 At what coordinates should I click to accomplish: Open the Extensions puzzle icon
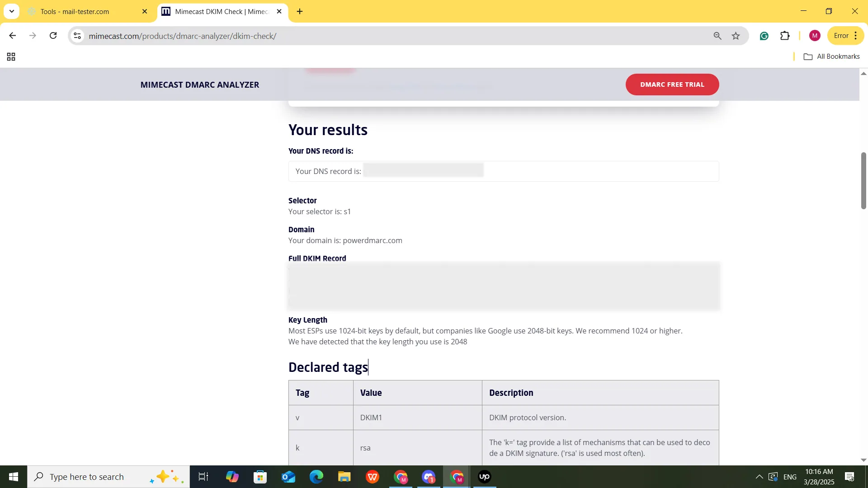click(785, 36)
